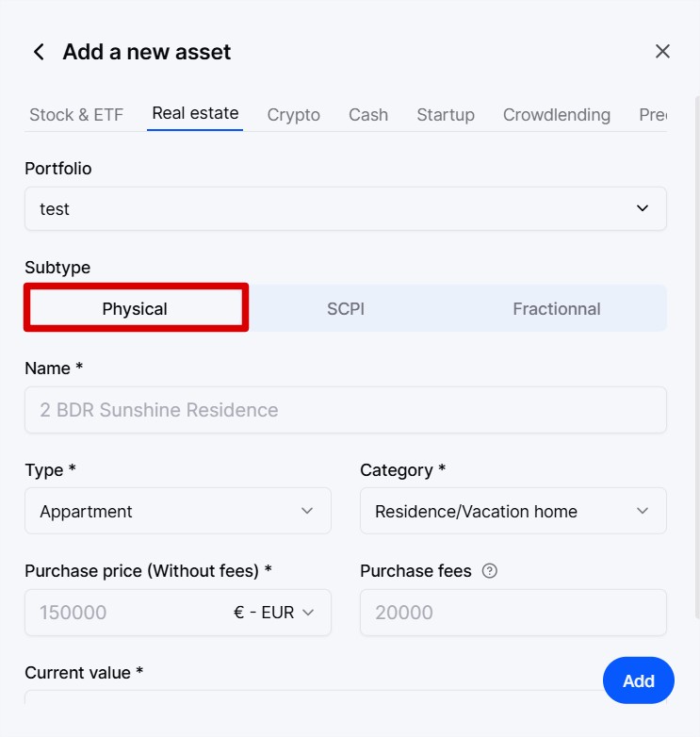This screenshot has height=737, width=700.
Task: Expand the Type dropdown showing Appartment
Action: (177, 511)
